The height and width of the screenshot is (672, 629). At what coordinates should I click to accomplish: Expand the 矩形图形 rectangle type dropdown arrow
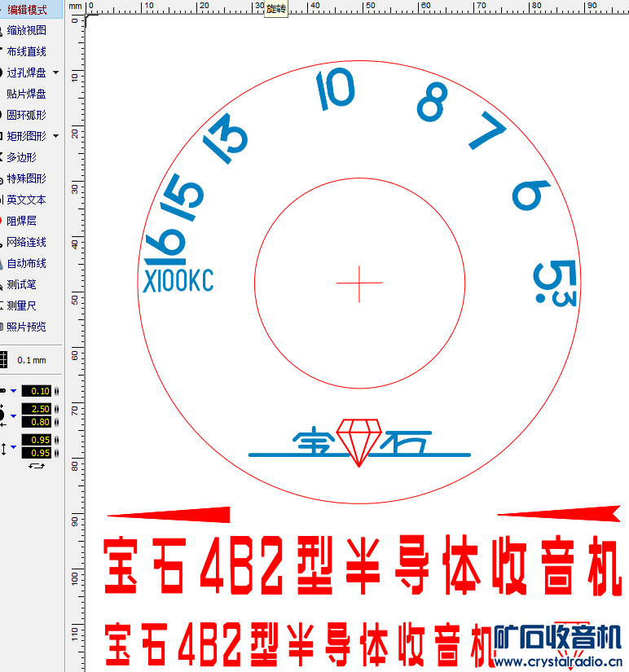(x=55, y=136)
